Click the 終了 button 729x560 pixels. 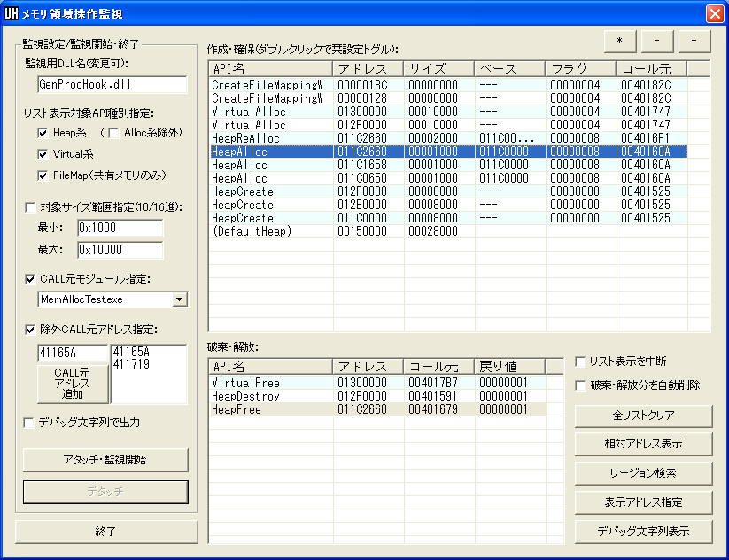[x=106, y=531]
